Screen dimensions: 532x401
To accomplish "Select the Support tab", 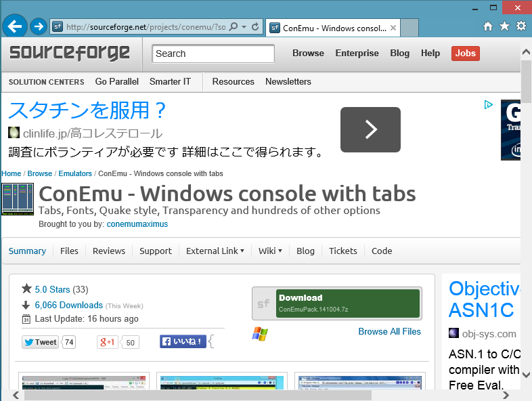I will tap(156, 251).
